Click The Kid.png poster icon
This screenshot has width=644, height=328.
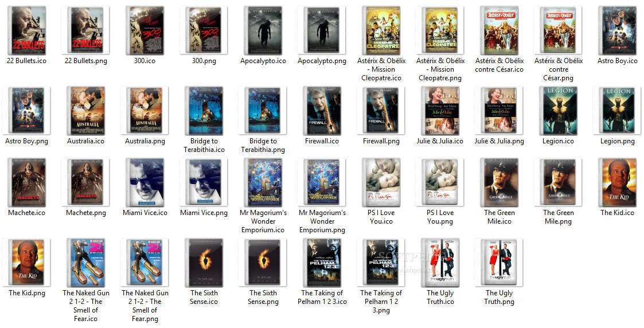27,262
